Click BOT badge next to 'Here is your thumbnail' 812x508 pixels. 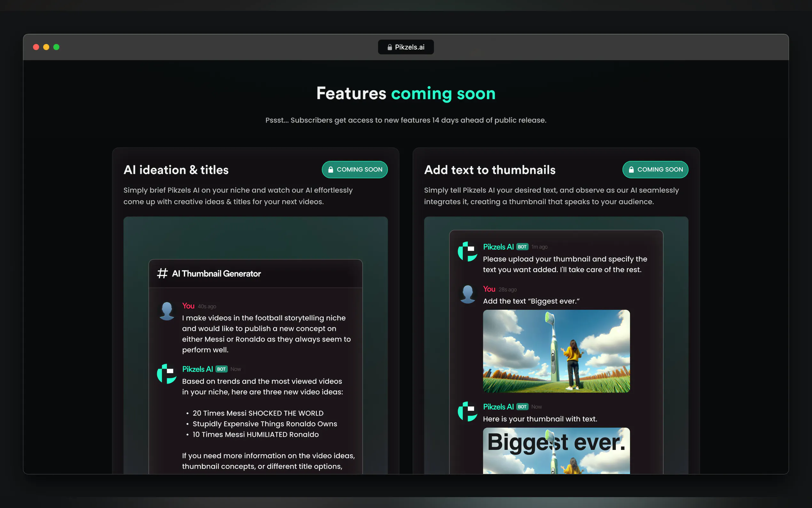point(522,407)
